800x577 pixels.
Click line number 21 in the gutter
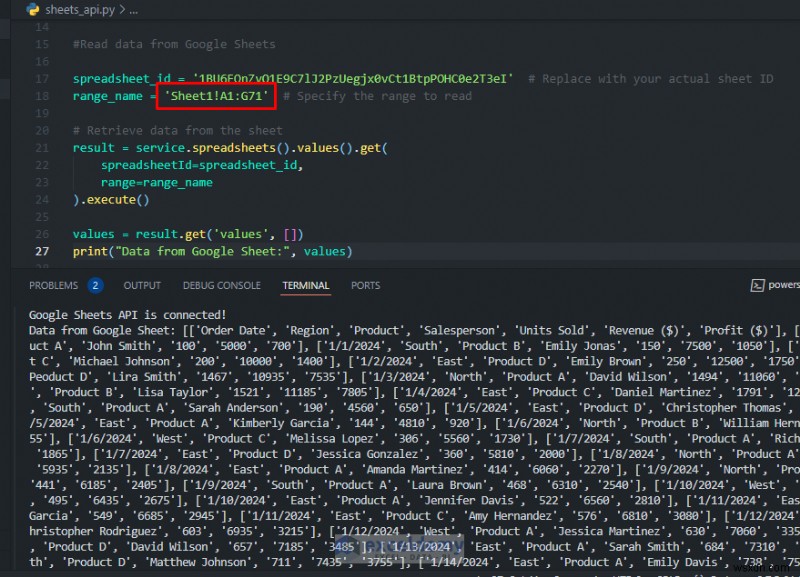(42, 147)
